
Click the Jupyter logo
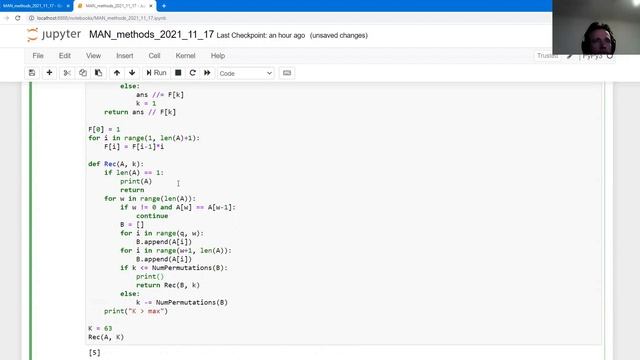click(53, 35)
